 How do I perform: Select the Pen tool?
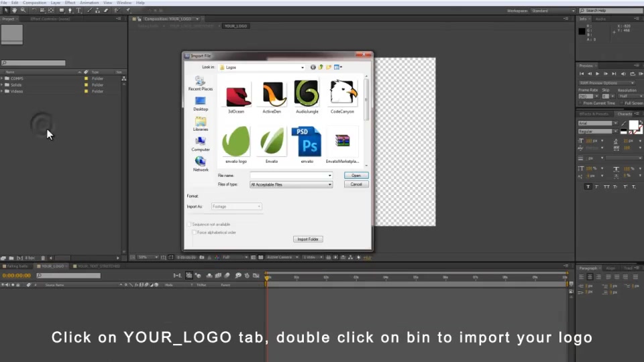(70, 10)
